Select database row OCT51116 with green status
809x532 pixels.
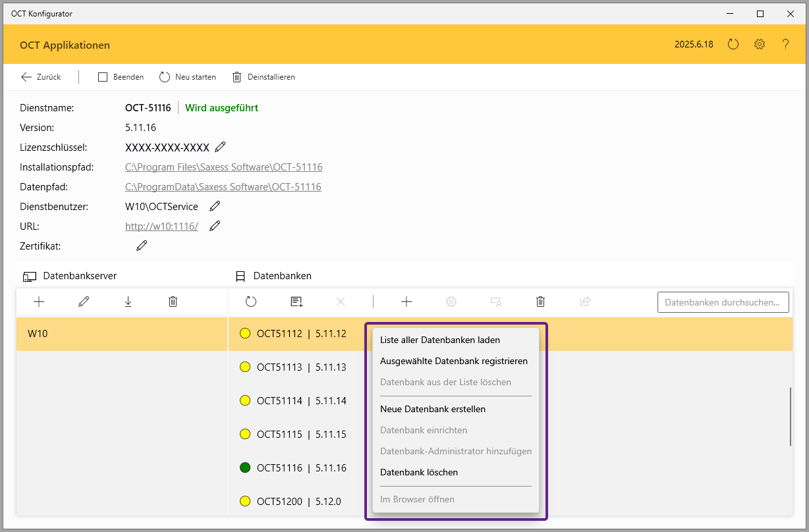(301, 468)
